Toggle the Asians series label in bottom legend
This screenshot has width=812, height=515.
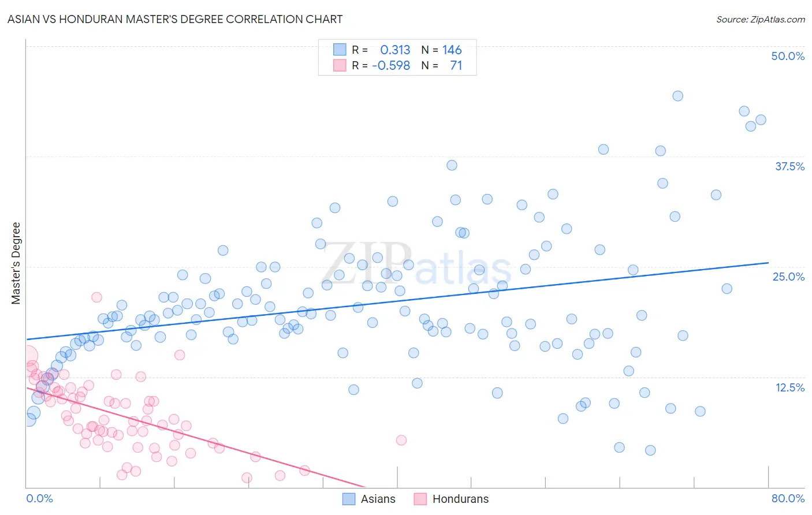378,499
